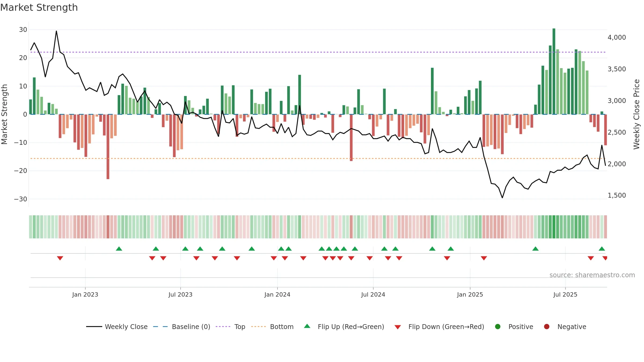Click the Market Strength chart title
The width and height of the screenshot is (644, 362).
coord(39,8)
